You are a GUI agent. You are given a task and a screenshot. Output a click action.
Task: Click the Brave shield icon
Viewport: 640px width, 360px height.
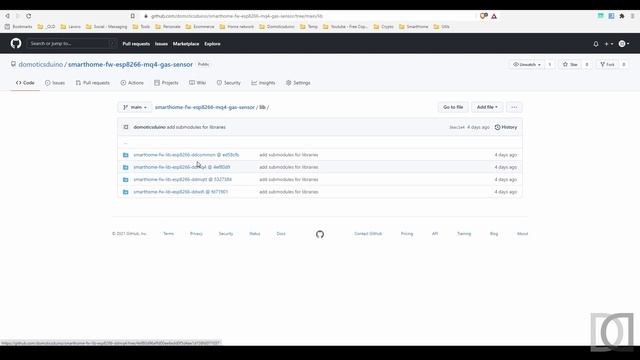click(483, 16)
